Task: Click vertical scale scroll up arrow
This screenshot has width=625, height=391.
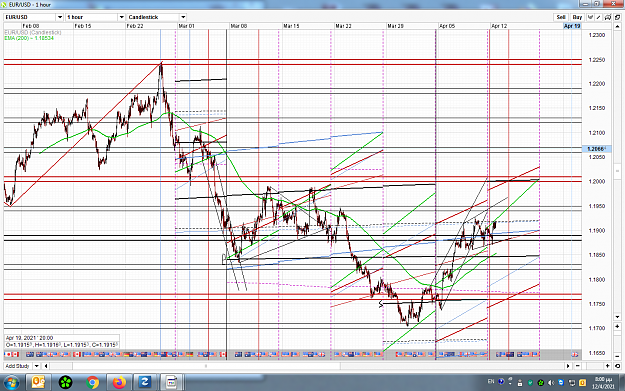Action: (x=617, y=26)
